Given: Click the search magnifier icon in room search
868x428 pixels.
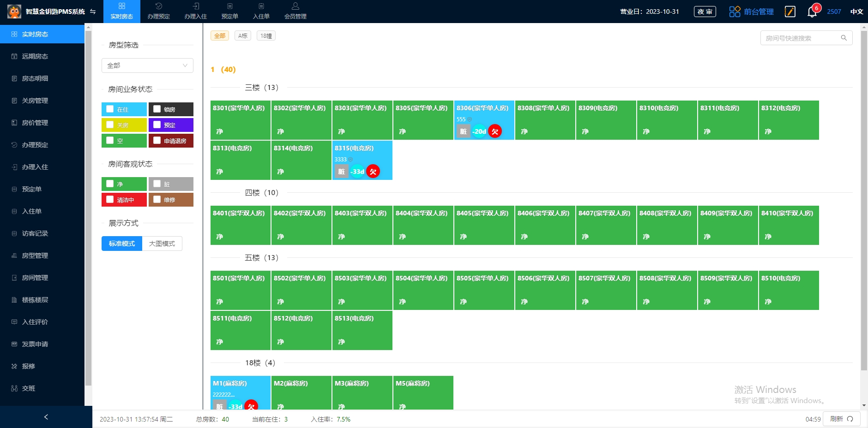Looking at the screenshot, I should pos(844,38).
